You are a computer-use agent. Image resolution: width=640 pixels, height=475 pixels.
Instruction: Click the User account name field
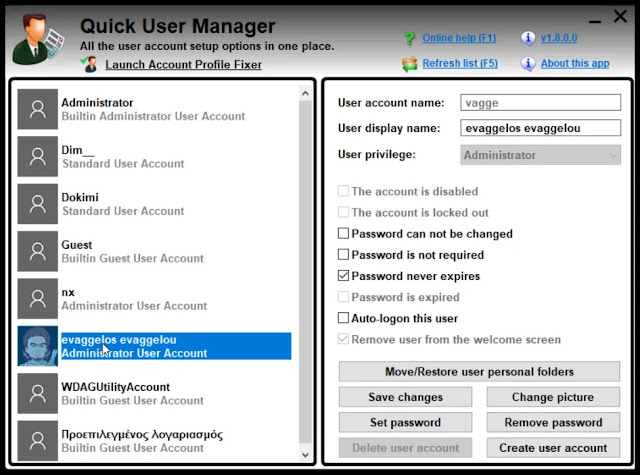[540, 103]
